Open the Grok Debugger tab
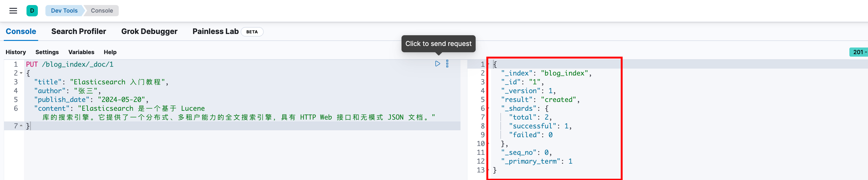The image size is (868, 180). click(149, 31)
